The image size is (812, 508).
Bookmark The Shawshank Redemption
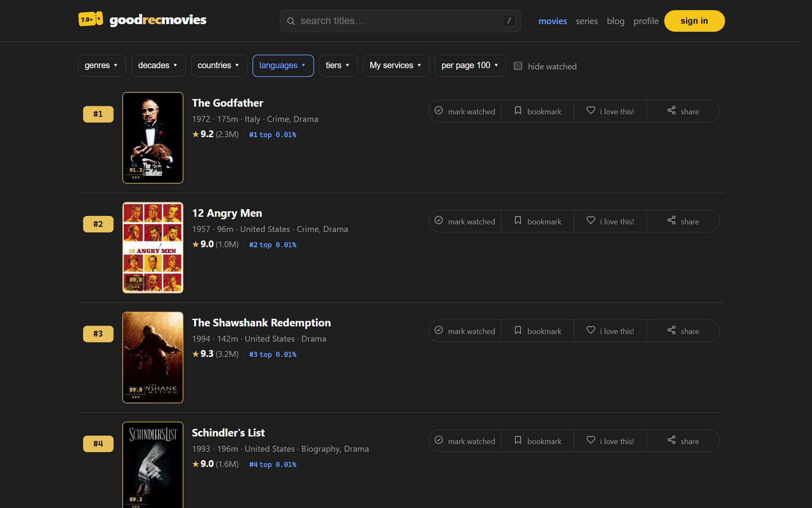pos(538,331)
